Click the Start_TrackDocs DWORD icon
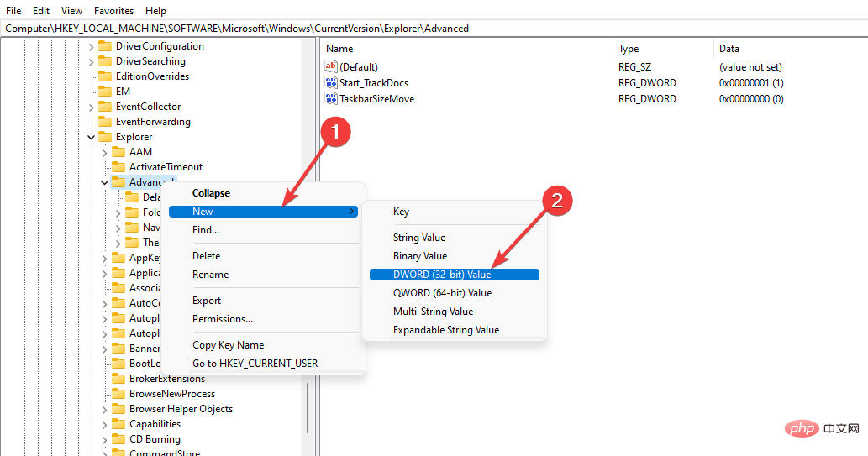Viewport: 868px width, 456px height. 331,82
